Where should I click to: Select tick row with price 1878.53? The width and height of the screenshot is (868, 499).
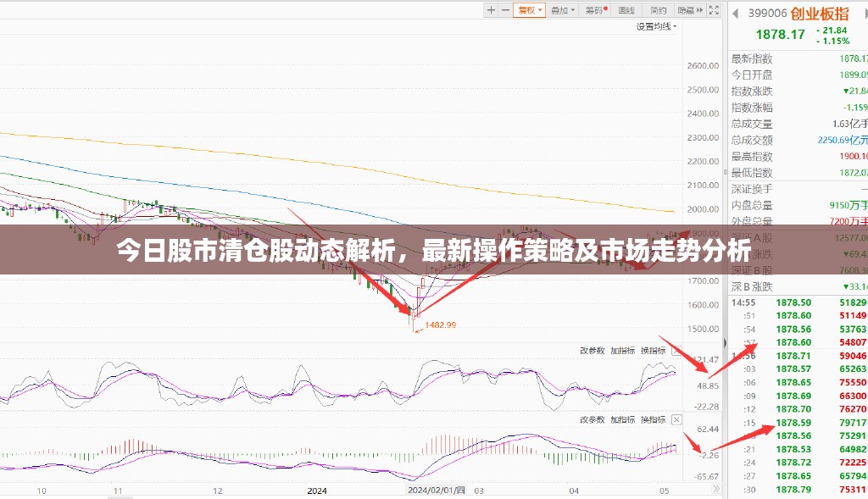coord(798,449)
